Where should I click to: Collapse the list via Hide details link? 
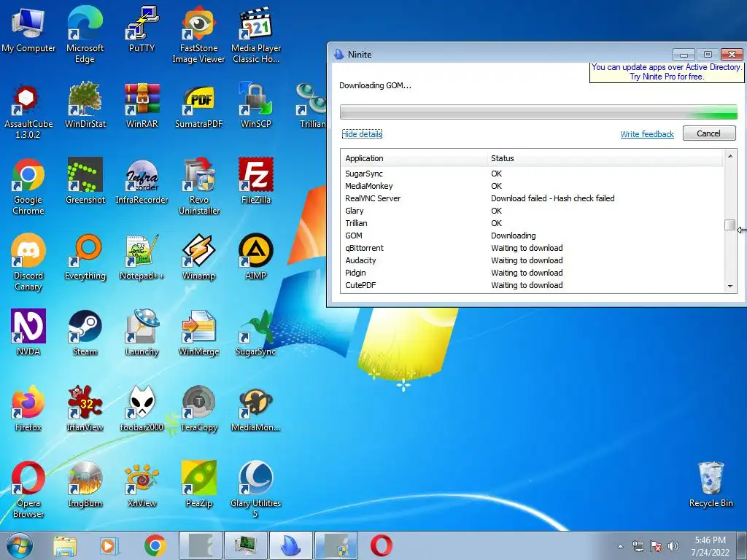tap(362, 134)
